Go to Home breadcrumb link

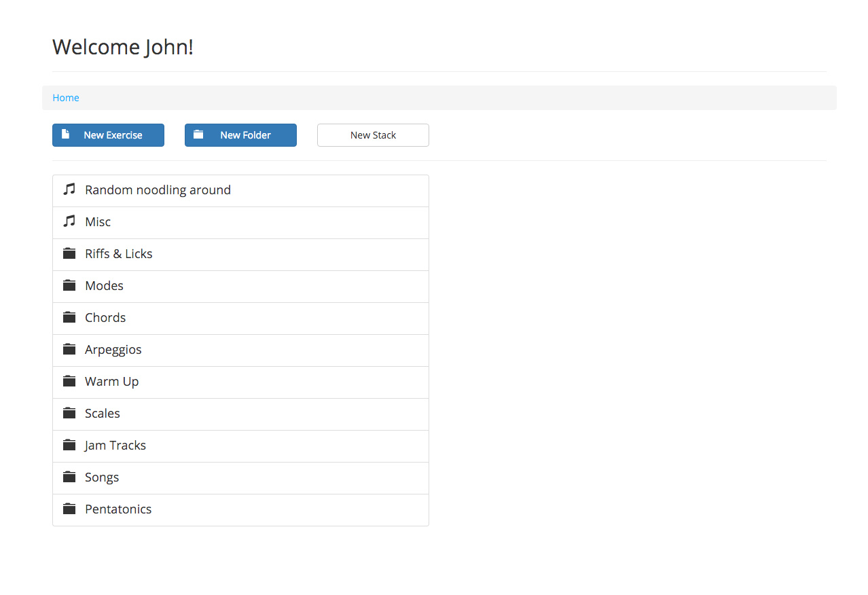(66, 98)
